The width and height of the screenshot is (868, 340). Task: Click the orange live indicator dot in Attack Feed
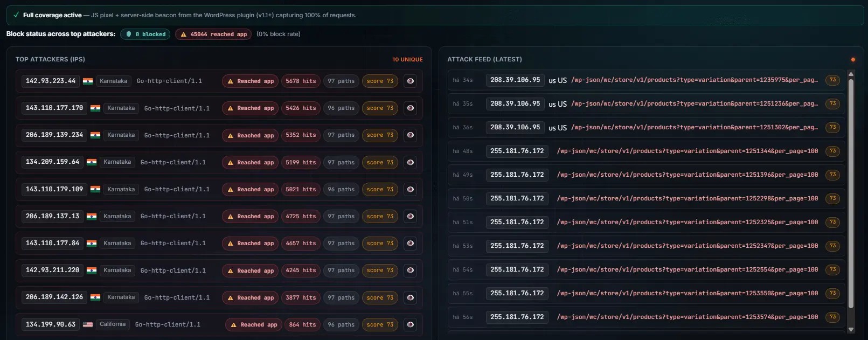tap(853, 59)
